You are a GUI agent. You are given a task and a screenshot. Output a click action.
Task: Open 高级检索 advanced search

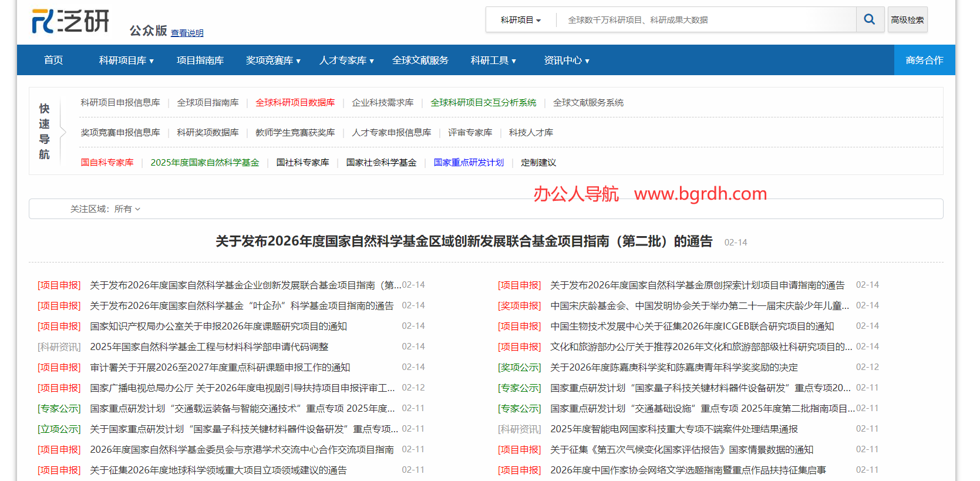tap(907, 20)
